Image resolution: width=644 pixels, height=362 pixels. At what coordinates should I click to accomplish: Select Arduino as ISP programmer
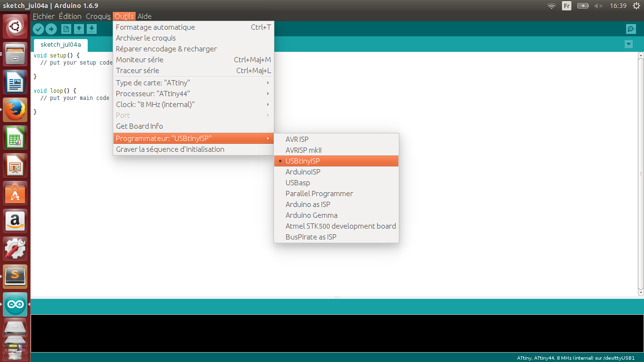pos(337,205)
